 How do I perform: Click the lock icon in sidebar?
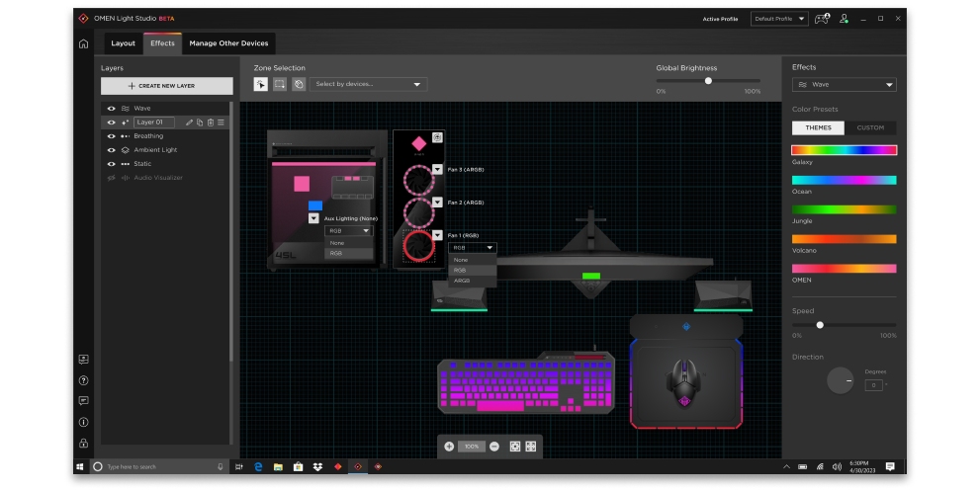point(83,444)
